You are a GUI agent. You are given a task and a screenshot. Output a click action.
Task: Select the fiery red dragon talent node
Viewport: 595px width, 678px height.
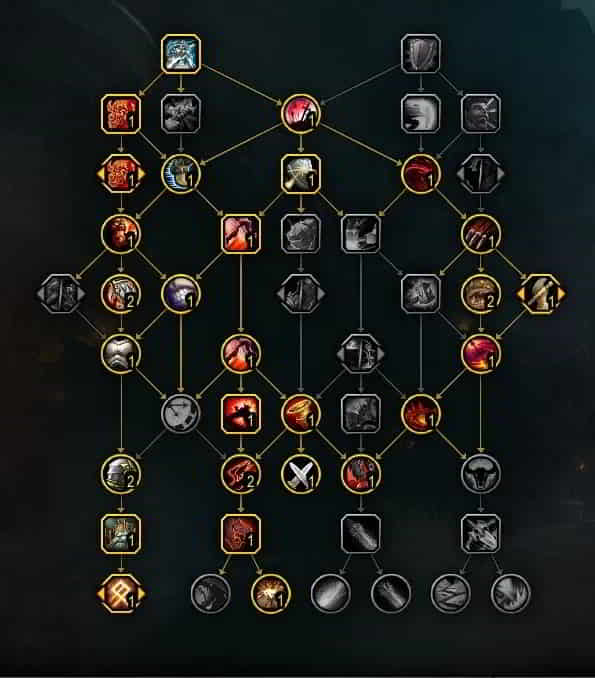click(x=421, y=414)
